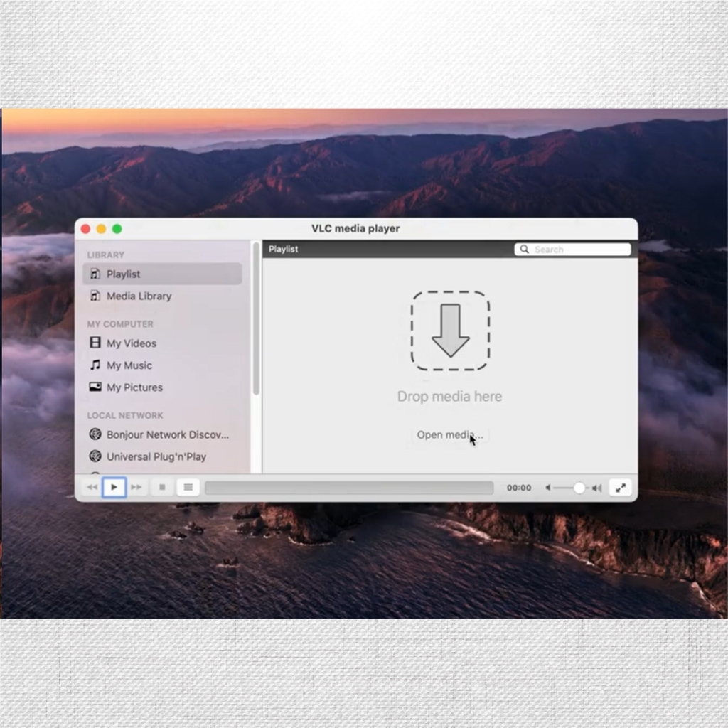Click the sidebar vertical scrollbar
Viewport: 728px width, 728px height.
coord(256,319)
